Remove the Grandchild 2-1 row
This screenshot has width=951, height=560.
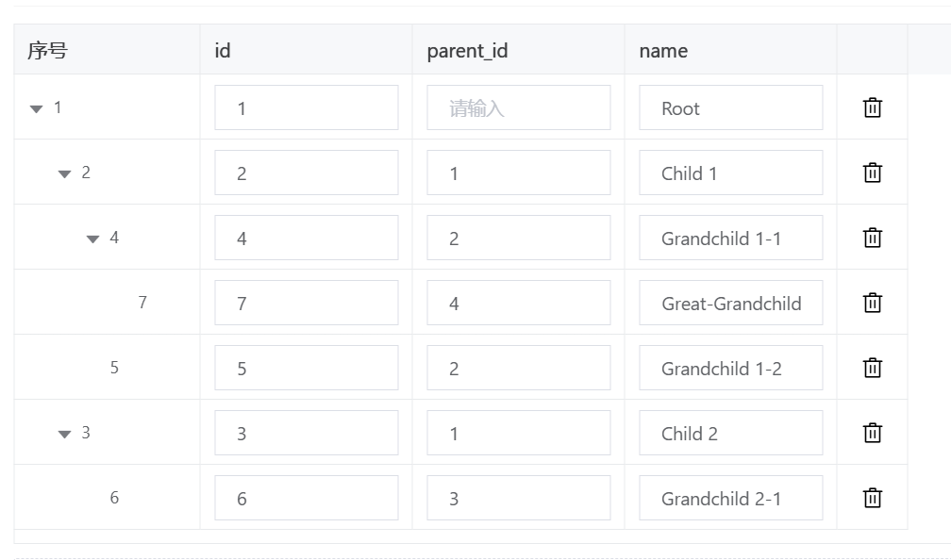coord(873,498)
